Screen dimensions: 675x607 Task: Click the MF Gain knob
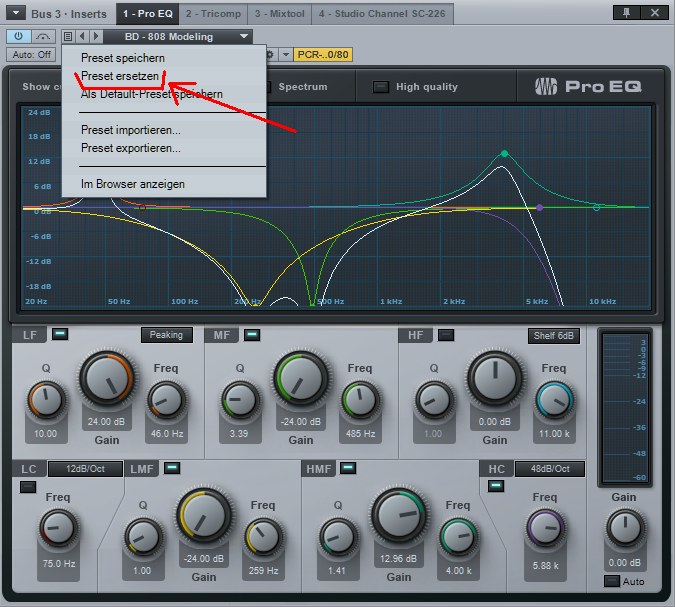(300, 378)
